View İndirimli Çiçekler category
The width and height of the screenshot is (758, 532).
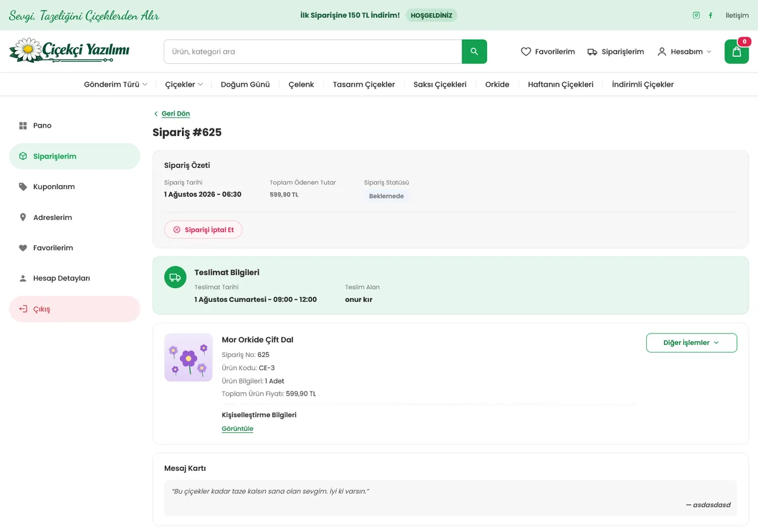click(x=643, y=84)
